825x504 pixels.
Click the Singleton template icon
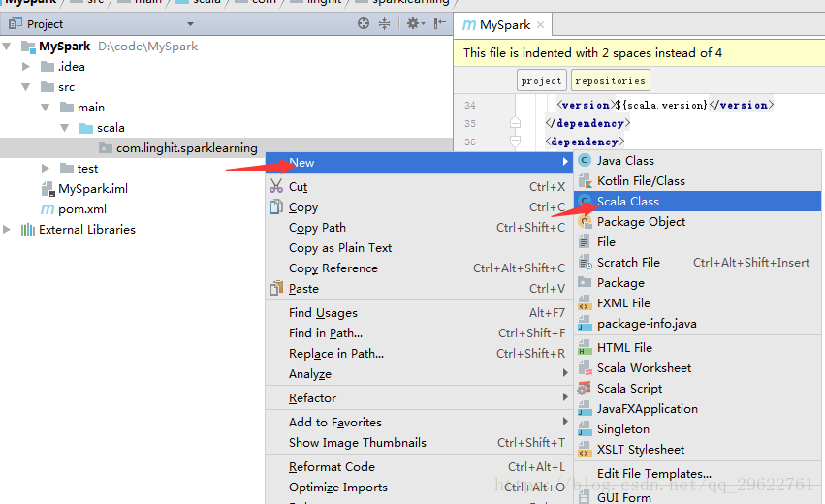pyautogui.click(x=584, y=428)
